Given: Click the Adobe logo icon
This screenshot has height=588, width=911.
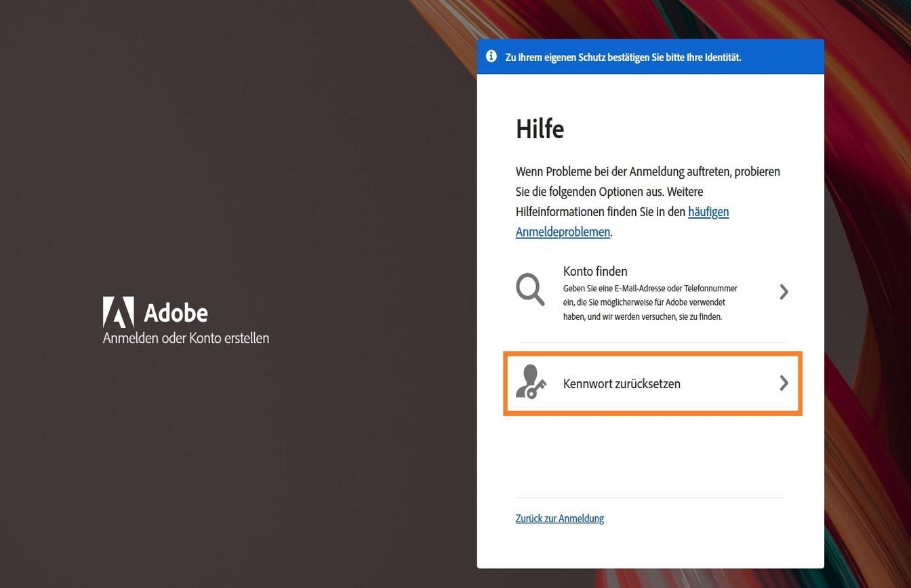Looking at the screenshot, I should tap(118, 312).
